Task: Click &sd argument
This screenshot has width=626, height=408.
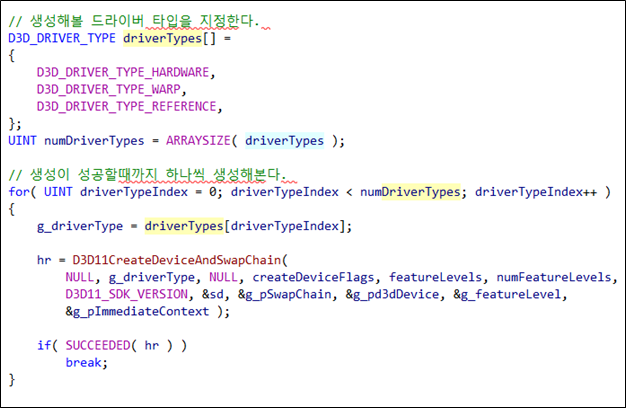Action: click(213, 295)
